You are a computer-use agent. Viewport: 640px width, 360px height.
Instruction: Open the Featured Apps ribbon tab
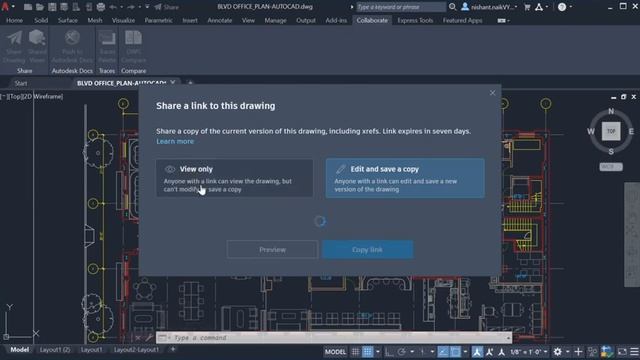(462, 20)
